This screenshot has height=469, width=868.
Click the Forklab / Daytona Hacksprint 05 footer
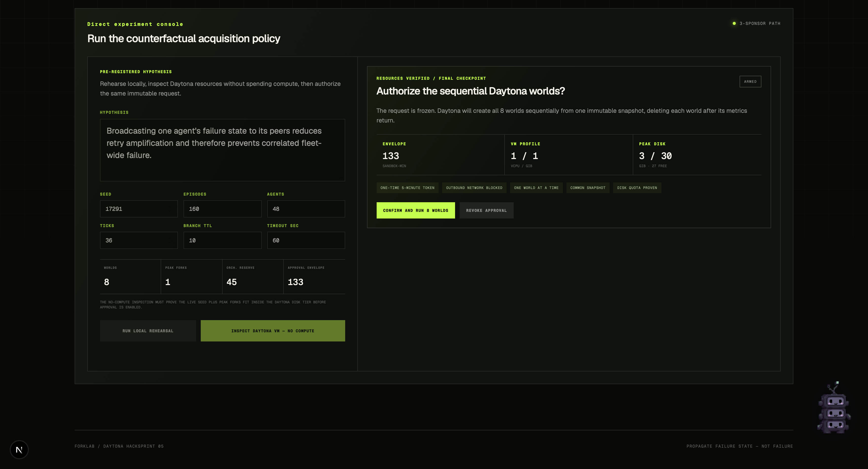point(119,446)
